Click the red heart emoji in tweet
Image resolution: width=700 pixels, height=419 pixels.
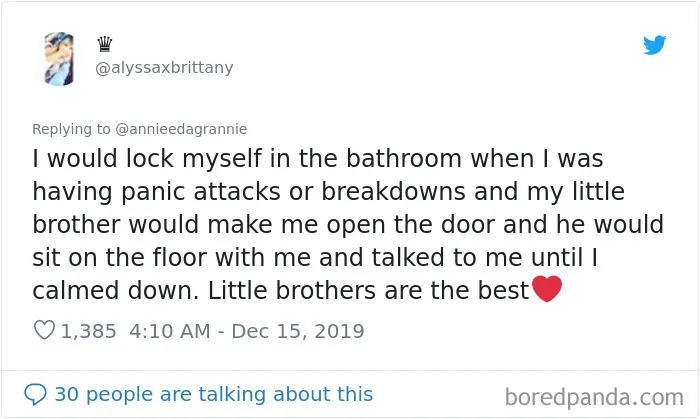click(547, 289)
